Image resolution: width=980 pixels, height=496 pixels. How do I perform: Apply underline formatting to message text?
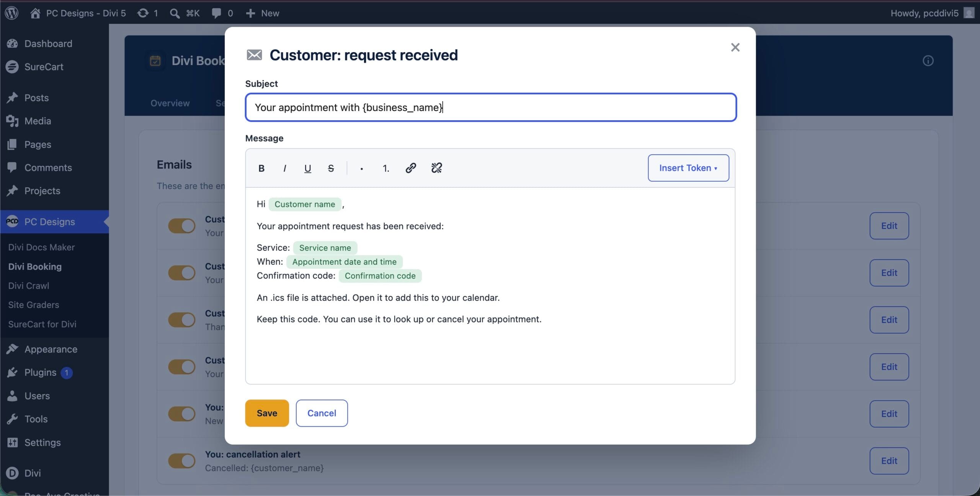(307, 168)
